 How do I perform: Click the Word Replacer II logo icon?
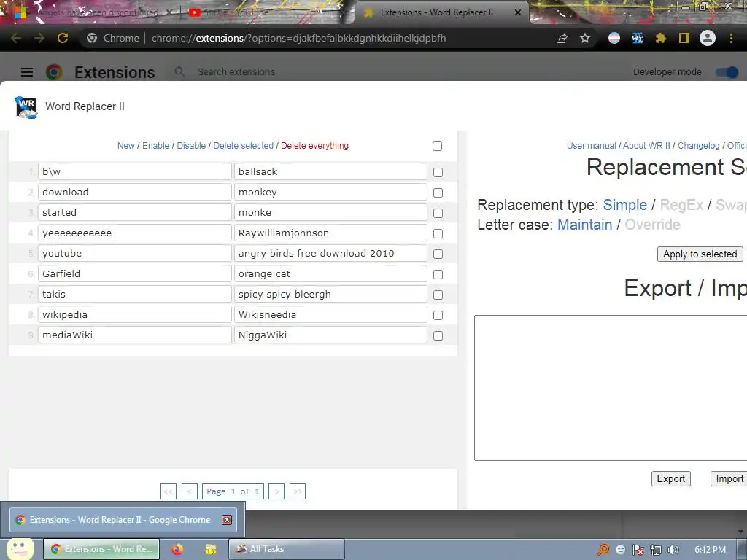click(26, 106)
